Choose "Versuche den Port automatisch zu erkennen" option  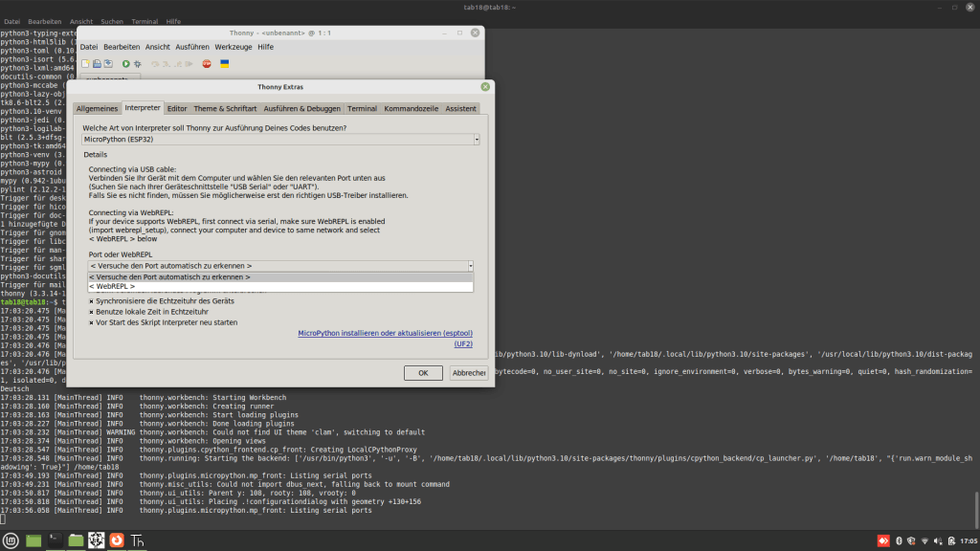click(x=170, y=276)
